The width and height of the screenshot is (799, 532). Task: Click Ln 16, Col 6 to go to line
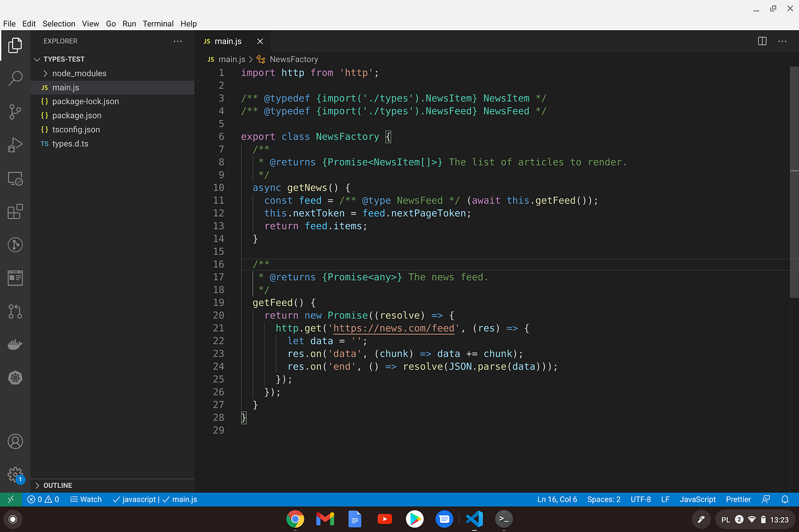pos(557,499)
